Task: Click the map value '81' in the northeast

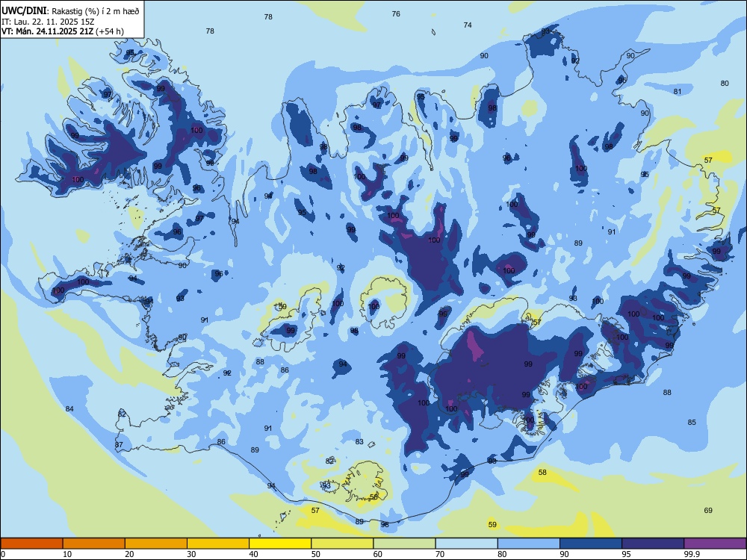Action: coord(678,91)
